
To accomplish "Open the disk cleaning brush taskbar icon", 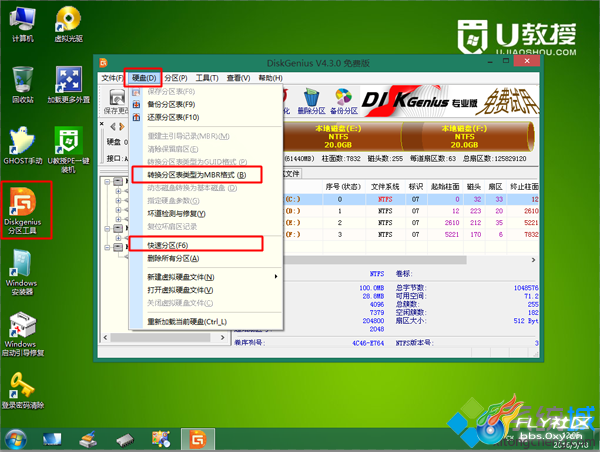I will coord(88,439).
